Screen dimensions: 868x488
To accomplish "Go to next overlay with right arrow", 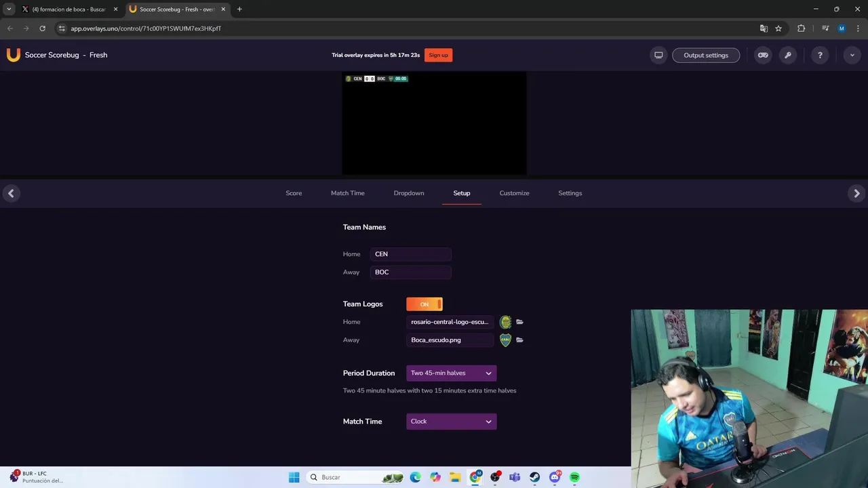I will pos(856,193).
